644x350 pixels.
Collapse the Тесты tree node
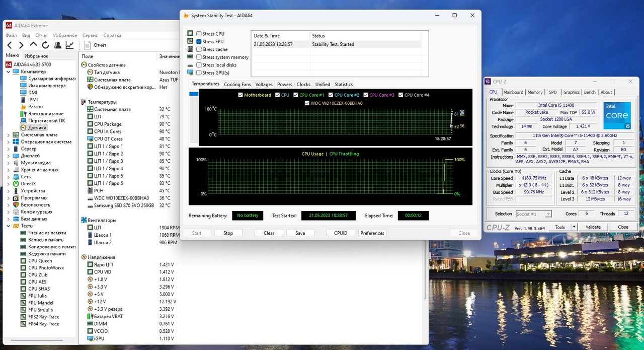[x=8, y=226]
